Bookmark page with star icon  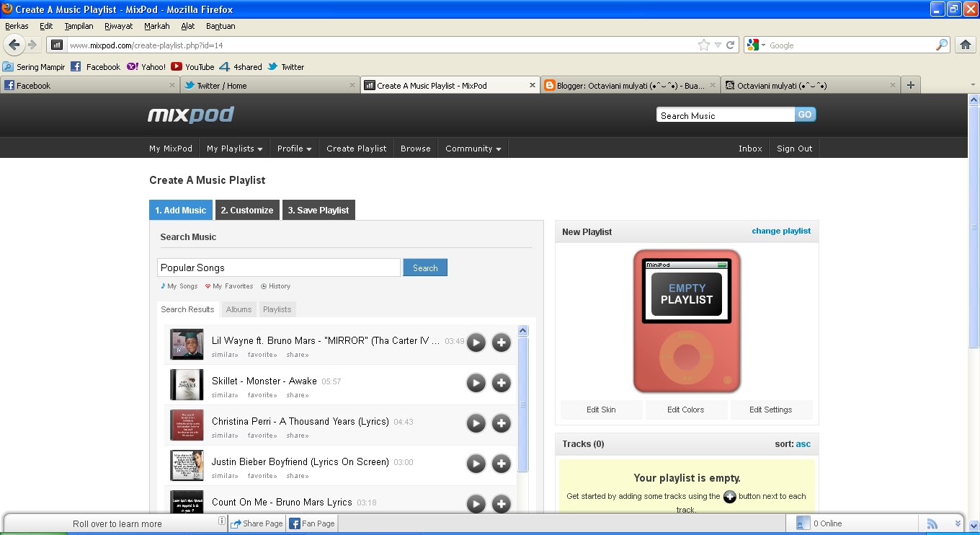tap(704, 45)
